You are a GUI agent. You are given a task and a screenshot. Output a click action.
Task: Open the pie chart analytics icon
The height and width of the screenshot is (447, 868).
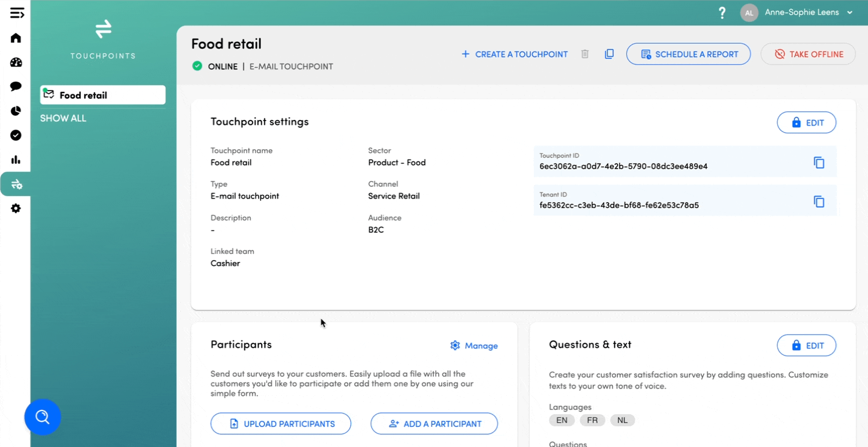click(16, 111)
